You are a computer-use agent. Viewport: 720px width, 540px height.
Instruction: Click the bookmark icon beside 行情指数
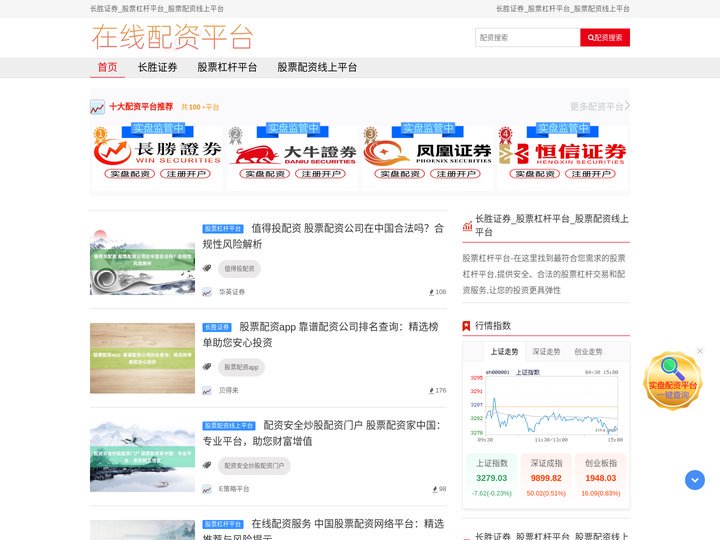(467, 326)
